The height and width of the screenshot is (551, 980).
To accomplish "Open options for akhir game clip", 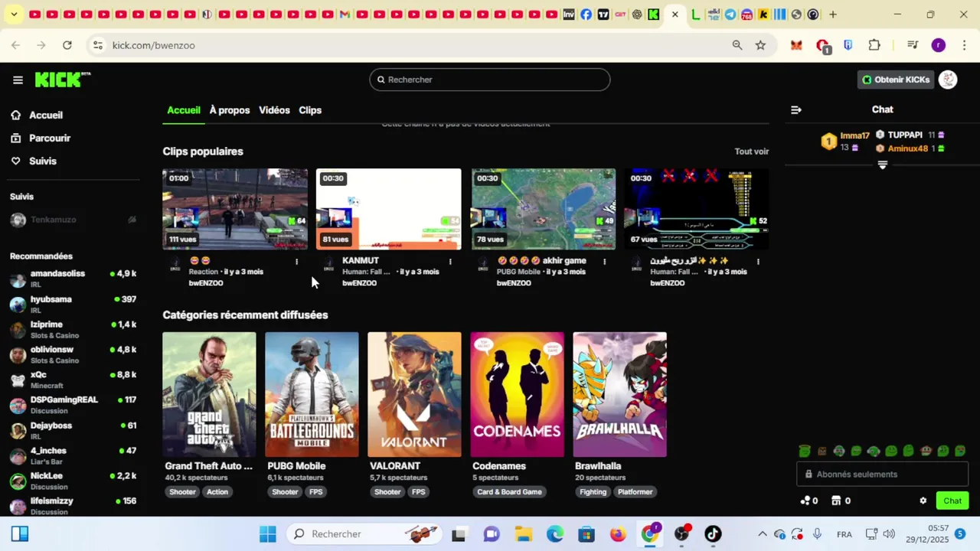I will click(605, 262).
